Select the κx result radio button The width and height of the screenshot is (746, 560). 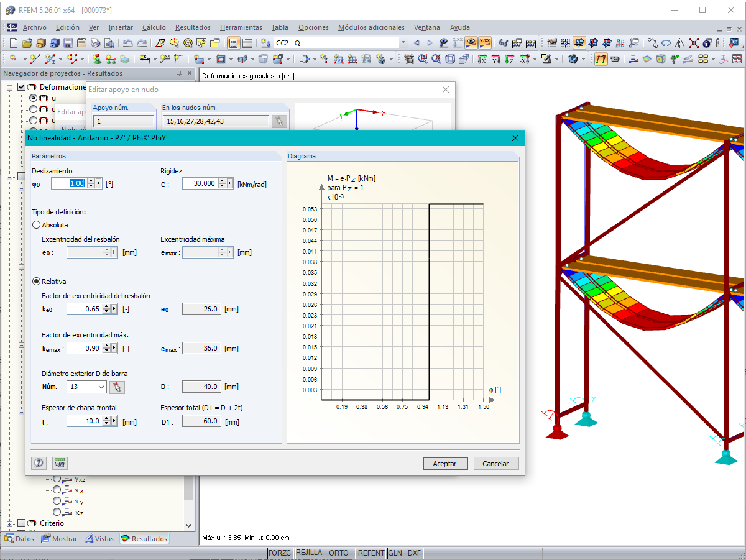click(x=57, y=490)
